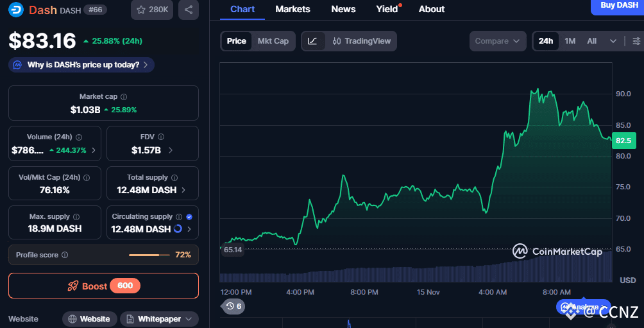
Task: Select the line chart style icon
Action: click(312, 41)
